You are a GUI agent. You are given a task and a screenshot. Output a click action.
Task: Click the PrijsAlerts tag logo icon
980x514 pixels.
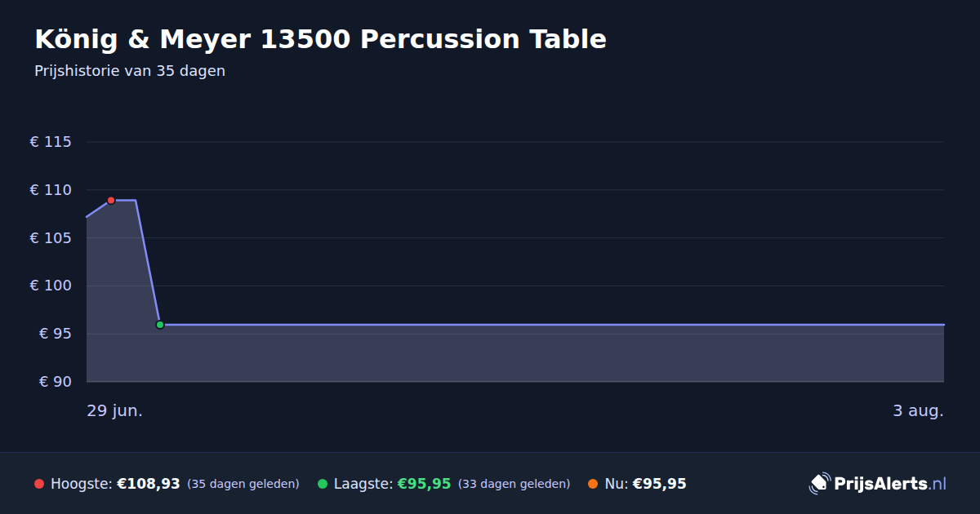point(819,484)
